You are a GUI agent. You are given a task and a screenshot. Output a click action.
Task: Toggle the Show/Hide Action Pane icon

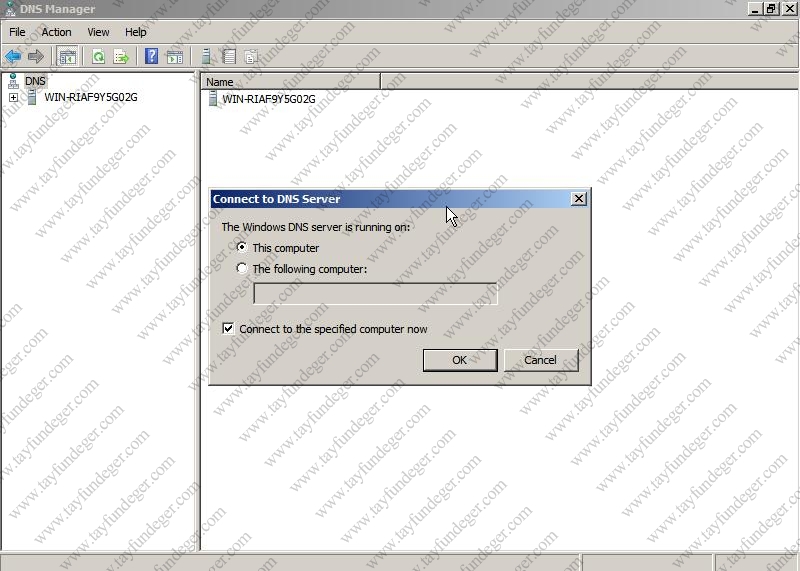point(174,57)
